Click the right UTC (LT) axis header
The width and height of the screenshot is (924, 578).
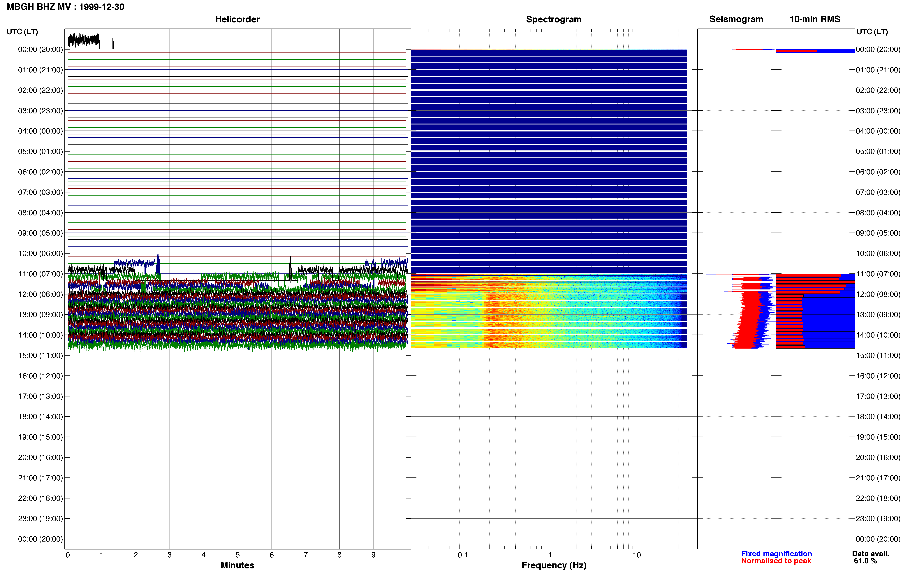point(872,32)
